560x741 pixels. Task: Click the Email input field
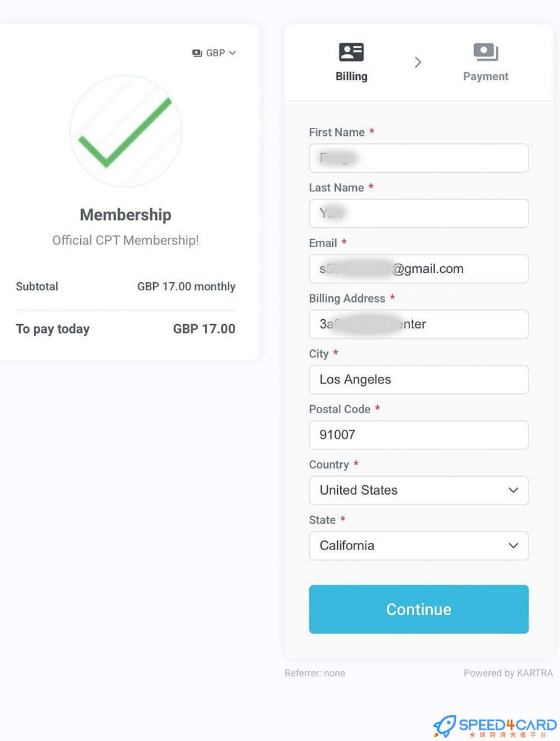[419, 269]
